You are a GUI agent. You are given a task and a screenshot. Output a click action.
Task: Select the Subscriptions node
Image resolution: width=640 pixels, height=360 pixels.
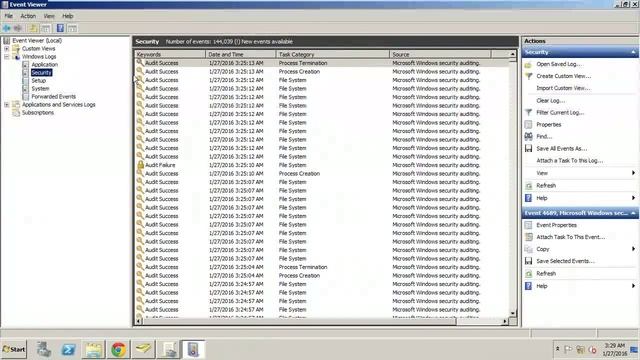tap(38, 113)
